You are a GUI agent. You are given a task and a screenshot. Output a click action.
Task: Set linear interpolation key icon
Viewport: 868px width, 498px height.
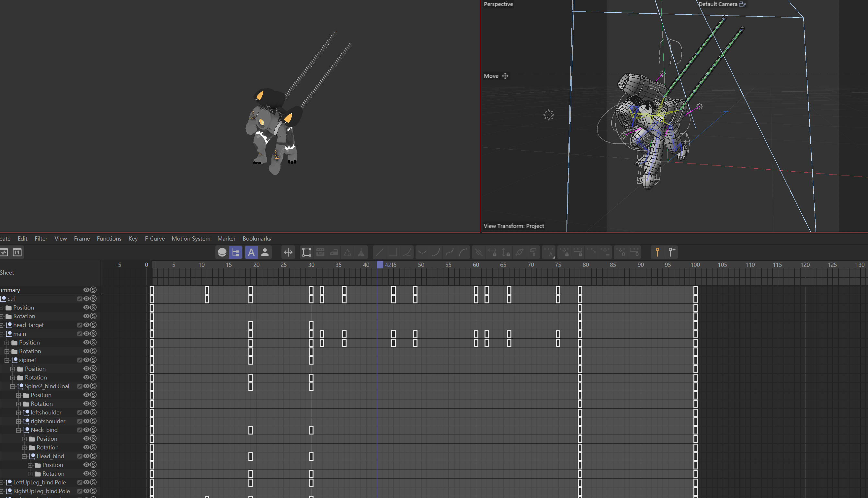pyautogui.click(x=380, y=253)
